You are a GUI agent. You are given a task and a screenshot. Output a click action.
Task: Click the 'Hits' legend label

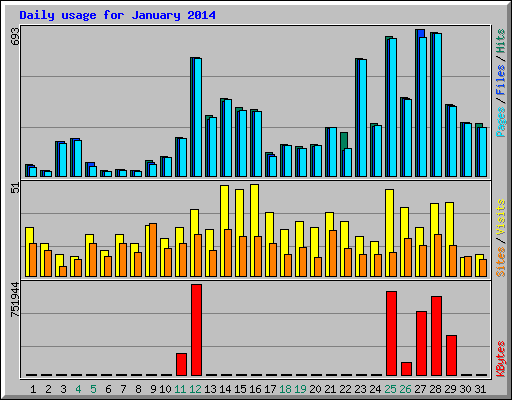click(501, 41)
